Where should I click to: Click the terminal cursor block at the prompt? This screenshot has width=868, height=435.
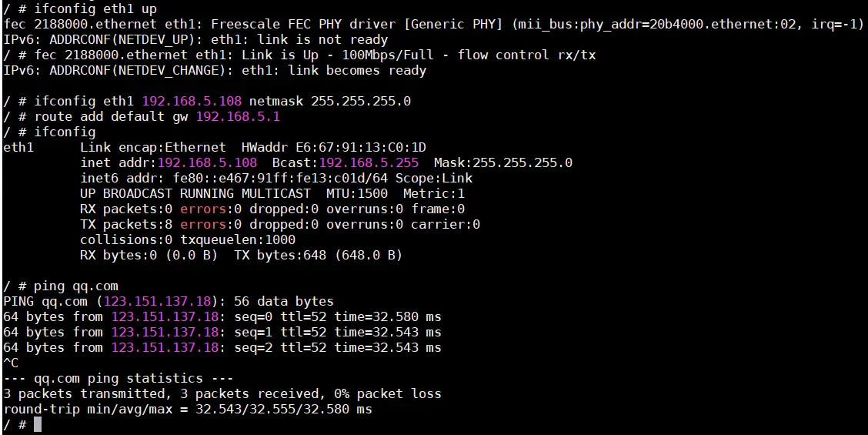click(38, 425)
